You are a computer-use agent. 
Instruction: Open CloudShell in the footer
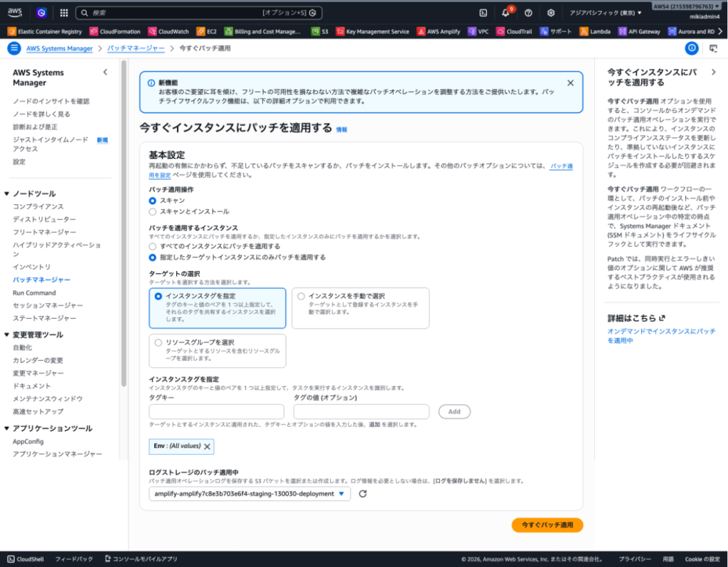26,559
